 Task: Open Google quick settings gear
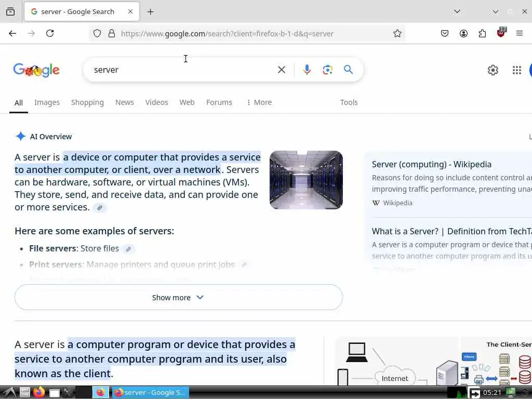pos(493,70)
